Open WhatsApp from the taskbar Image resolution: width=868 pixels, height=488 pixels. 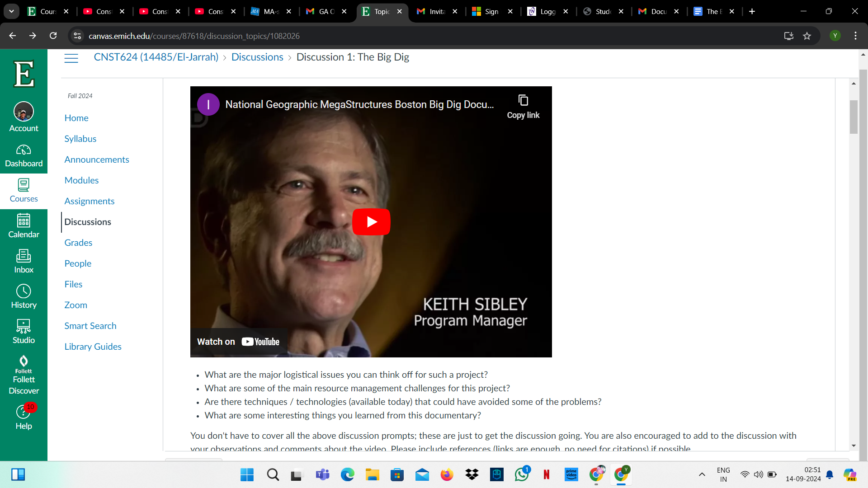pyautogui.click(x=521, y=474)
